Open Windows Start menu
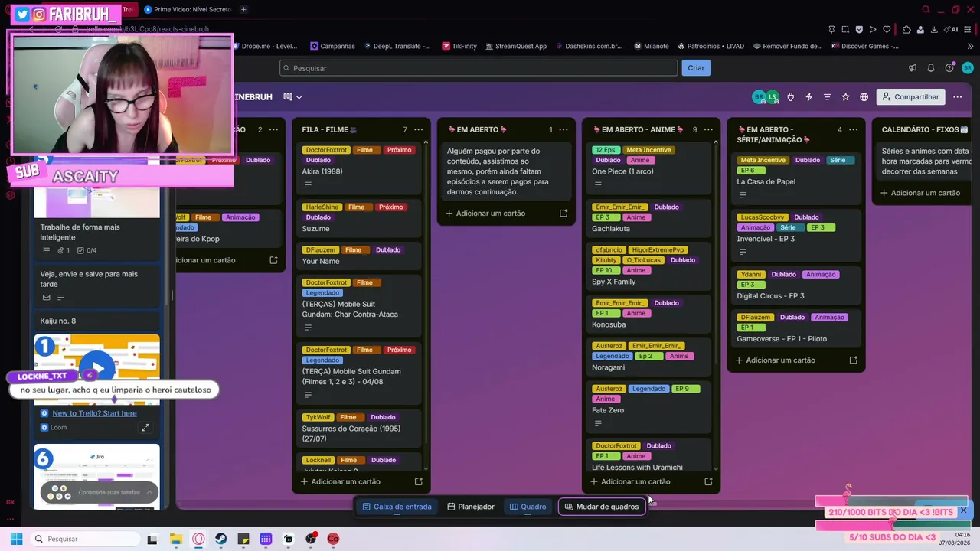The height and width of the screenshot is (551, 980). 16,539
